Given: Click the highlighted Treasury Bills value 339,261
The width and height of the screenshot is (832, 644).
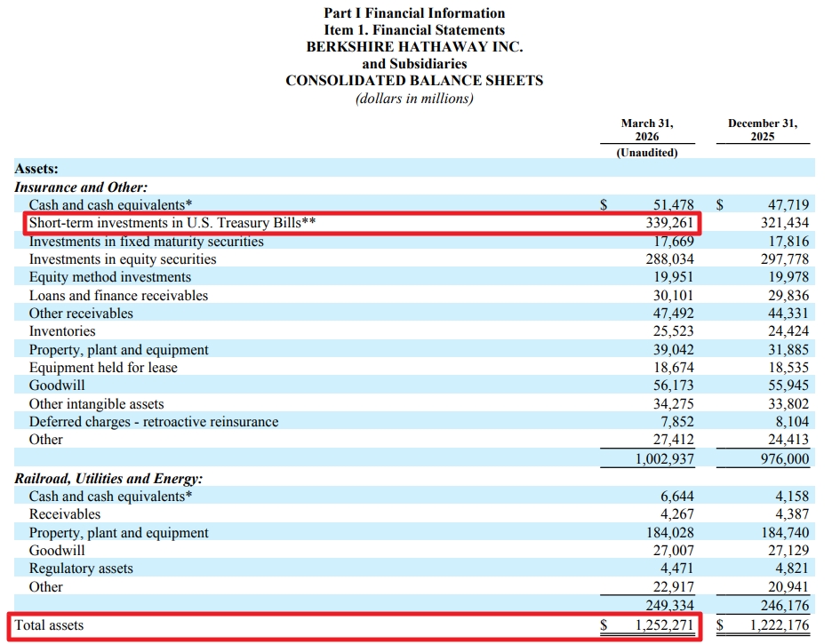Looking at the screenshot, I should pyautogui.click(x=669, y=223).
